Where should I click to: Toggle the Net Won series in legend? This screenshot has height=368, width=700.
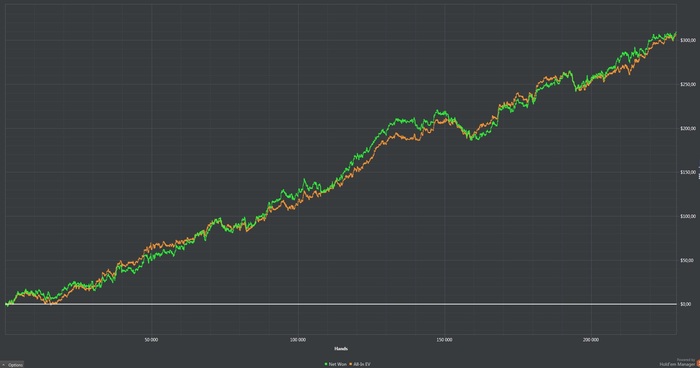pyautogui.click(x=336, y=364)
